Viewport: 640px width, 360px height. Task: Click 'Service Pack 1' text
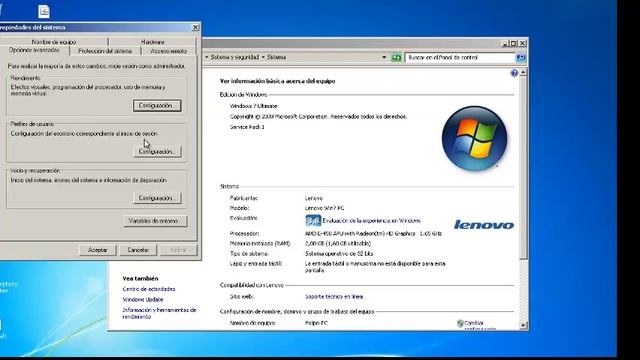tap(247, 127)
